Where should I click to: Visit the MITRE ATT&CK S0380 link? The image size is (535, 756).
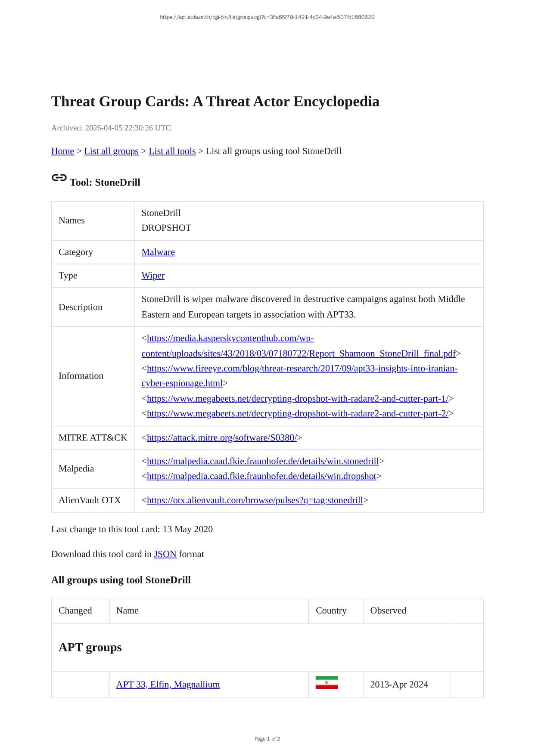click(221, 438)
